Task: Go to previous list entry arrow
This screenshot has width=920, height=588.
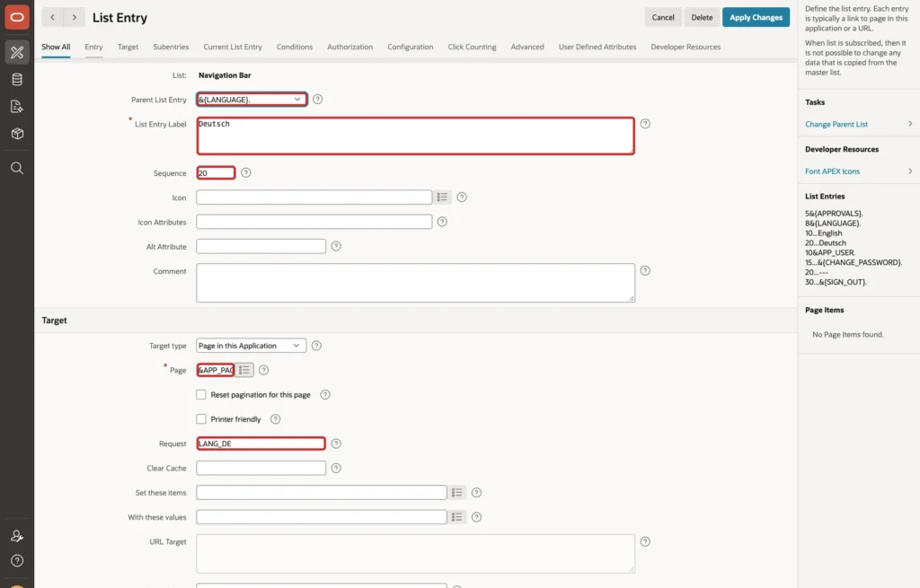Action: click(53, 18)
